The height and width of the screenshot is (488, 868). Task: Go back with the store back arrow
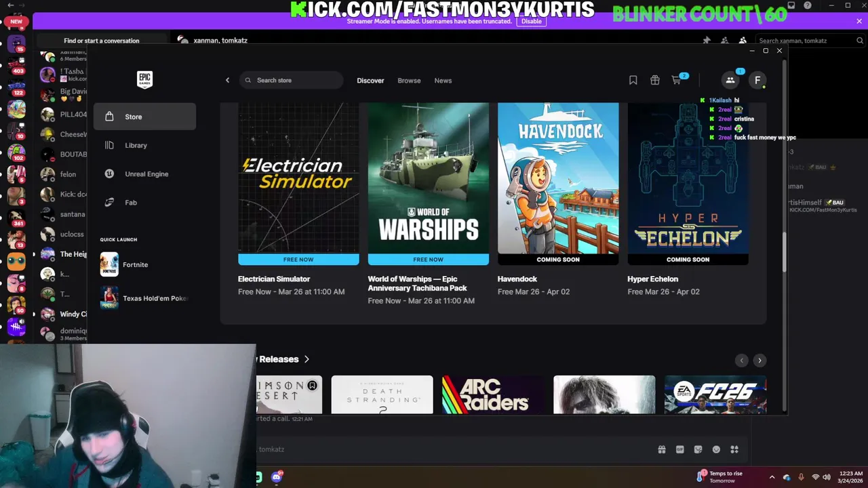[x=227, y=80]
